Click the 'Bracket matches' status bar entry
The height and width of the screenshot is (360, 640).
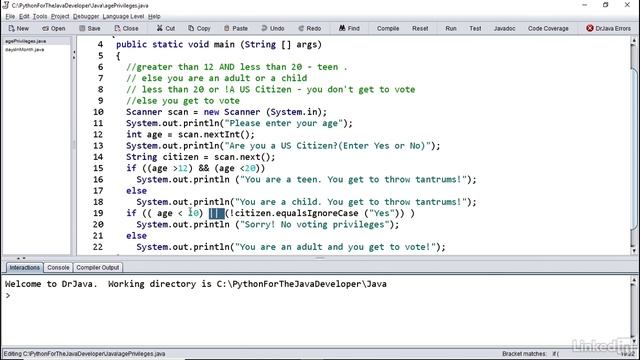pos(530,354)
